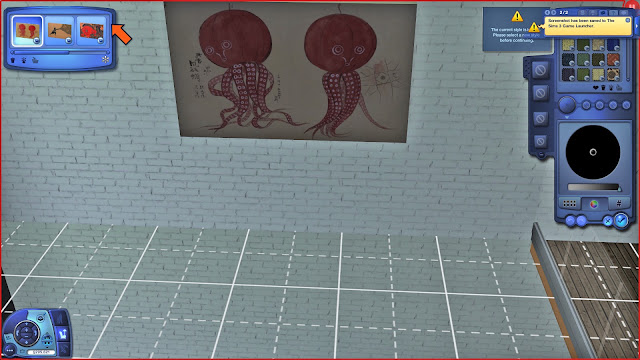Screen dimensions: 640x360
Task: Expand the arrow on the notification's right edge
Action: pos(636,26)
